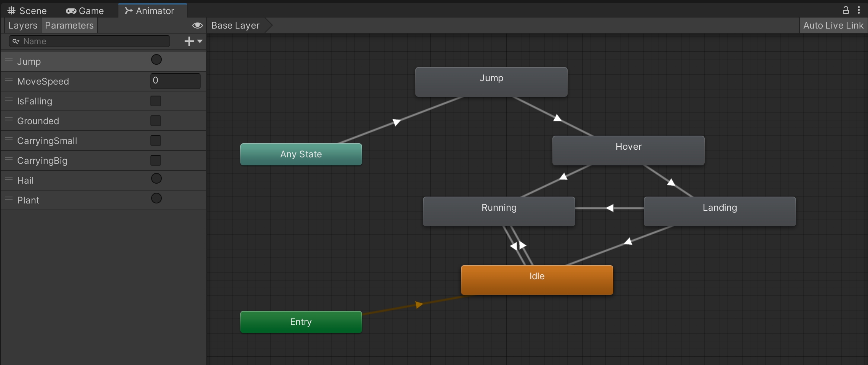Image resolution: width=868 pixels, height=365 pixels.
Task: Fire the Jump trigger radio circle
Action: (156, 60)
